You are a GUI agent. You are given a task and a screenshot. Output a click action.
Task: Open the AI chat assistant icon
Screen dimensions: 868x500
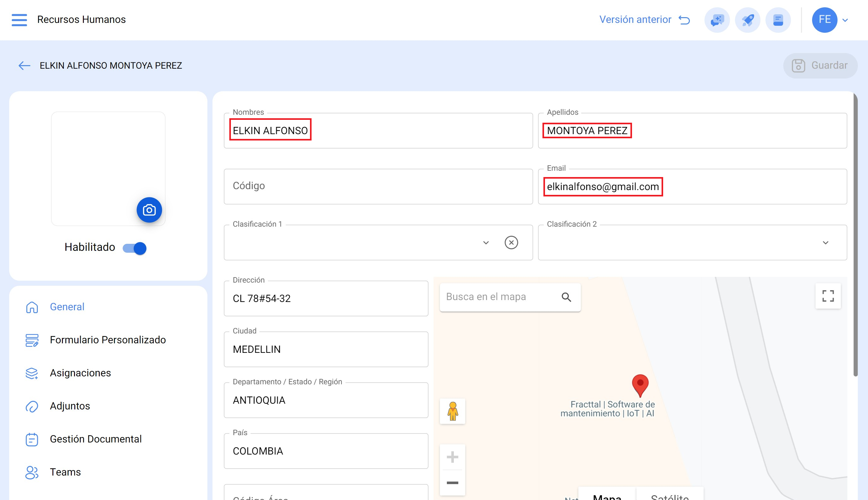(x=717, y=20)
